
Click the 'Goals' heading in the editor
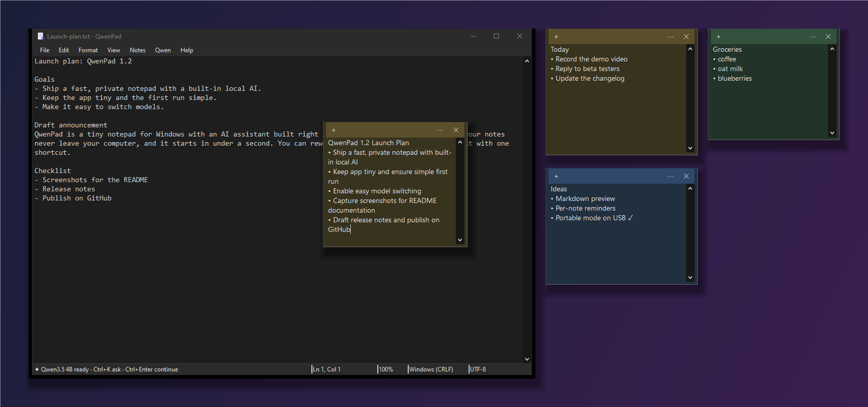tap(45, 80)
